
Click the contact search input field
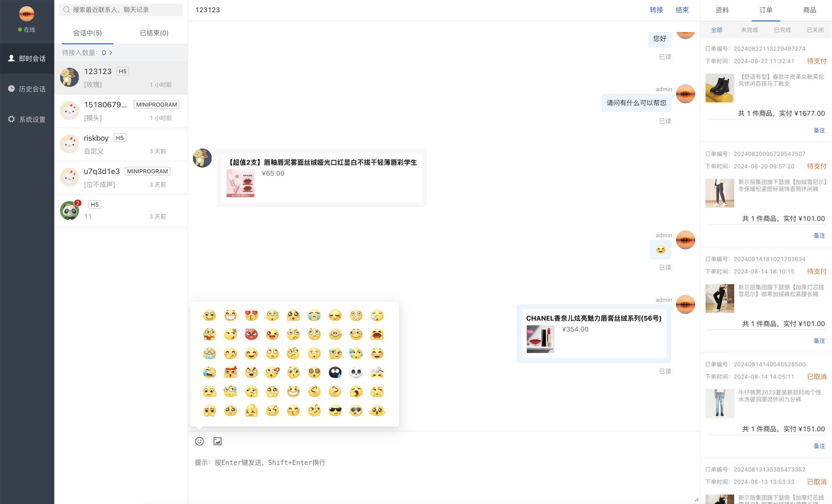121,10
